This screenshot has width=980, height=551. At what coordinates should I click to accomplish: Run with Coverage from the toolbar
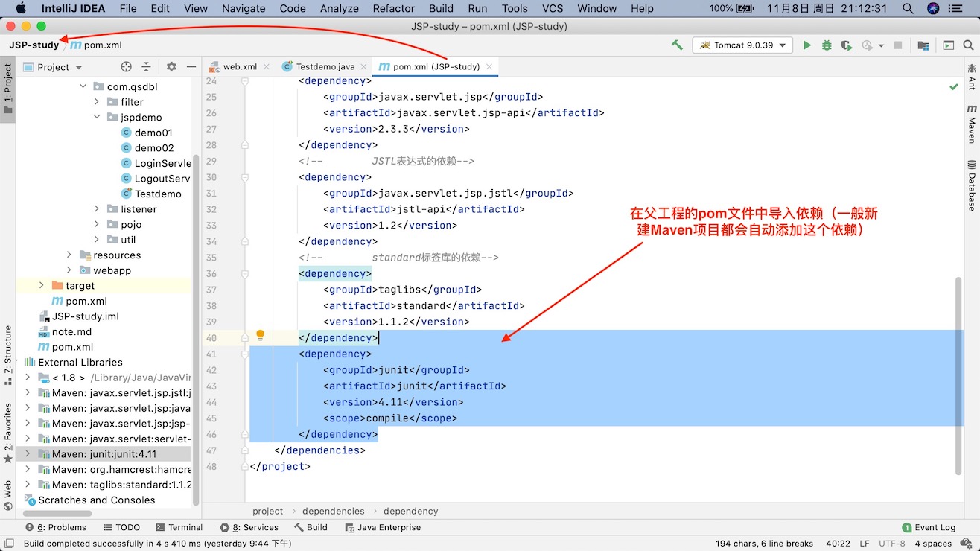click(846, 45)
